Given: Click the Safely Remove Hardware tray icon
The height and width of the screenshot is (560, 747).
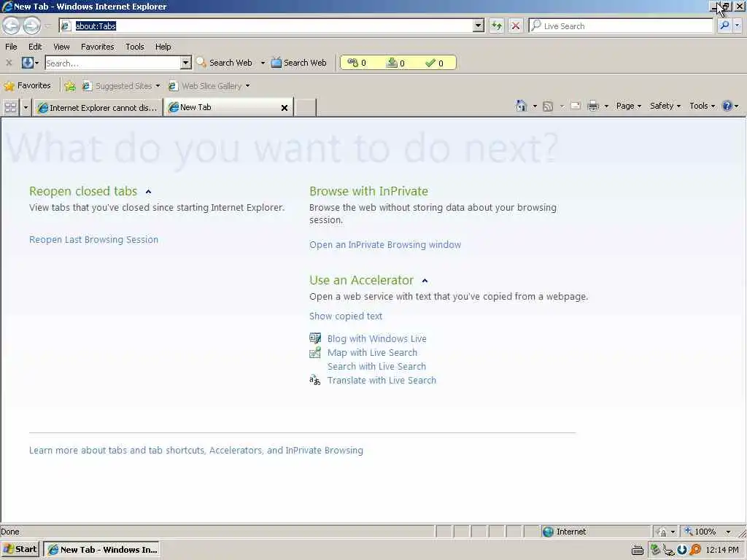Looking at the screenshot, I should coord(655,550).
